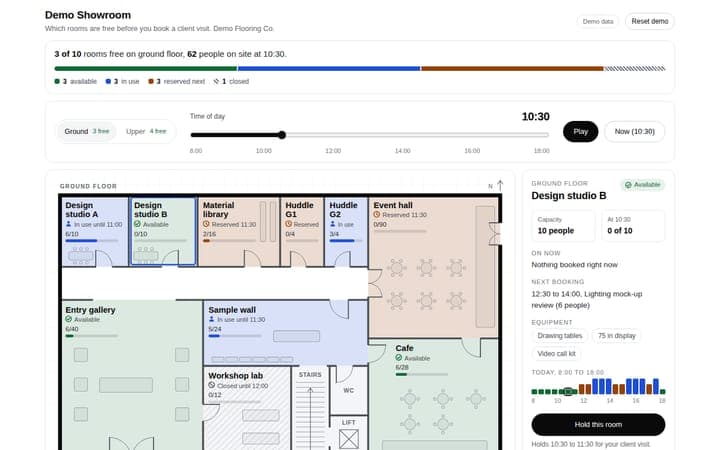The height and width of the screenshot is (450, 720).
Task: Click the green available segment of summary bar
Action: point(146,68)
